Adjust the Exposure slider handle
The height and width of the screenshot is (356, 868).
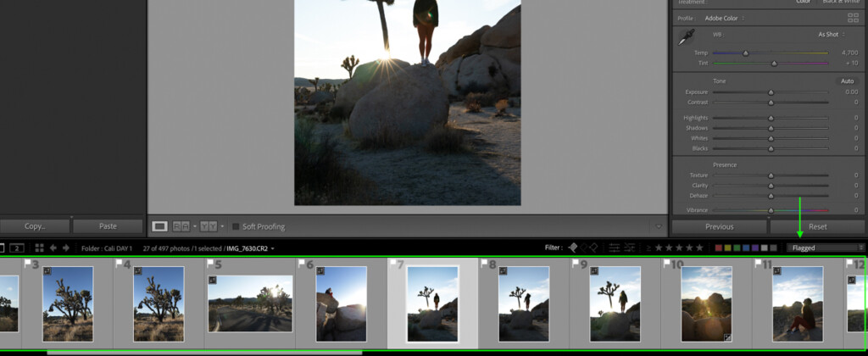[771, 92]
